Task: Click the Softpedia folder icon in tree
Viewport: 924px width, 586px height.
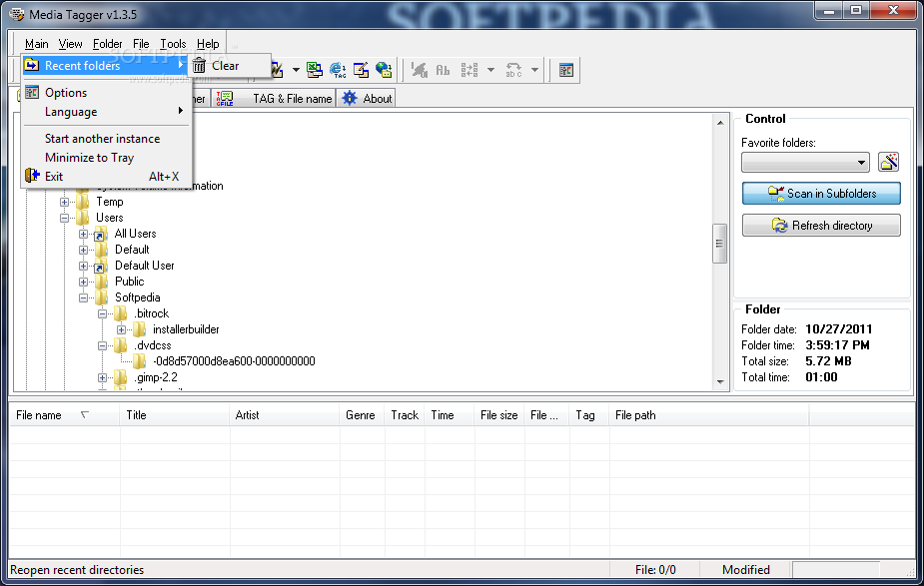Action: point(101,296)
